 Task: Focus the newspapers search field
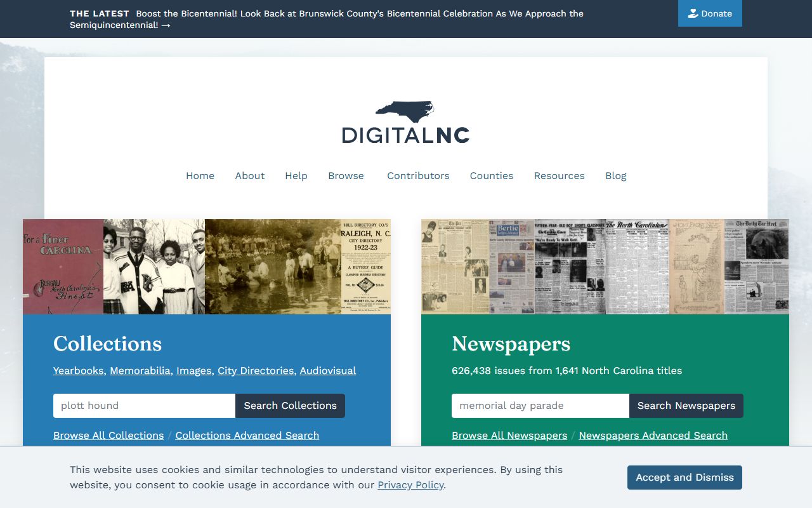pyautogui.click(x=540, y=406)
